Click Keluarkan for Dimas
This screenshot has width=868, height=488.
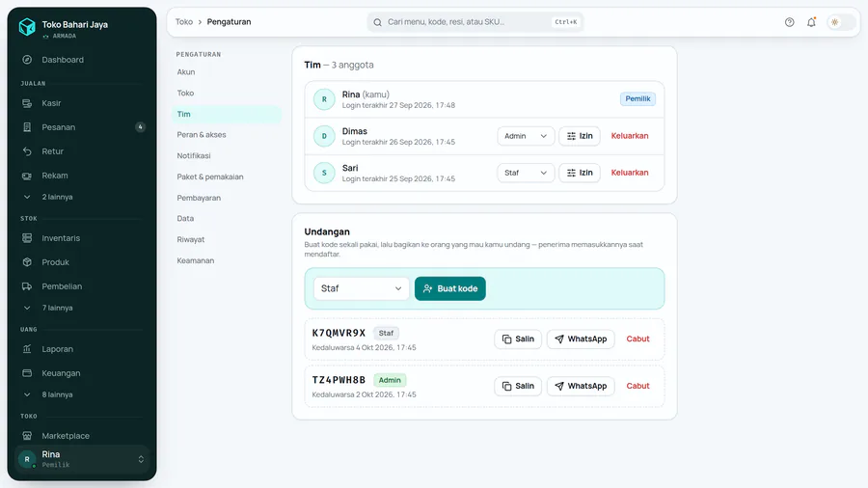point(630,136)
